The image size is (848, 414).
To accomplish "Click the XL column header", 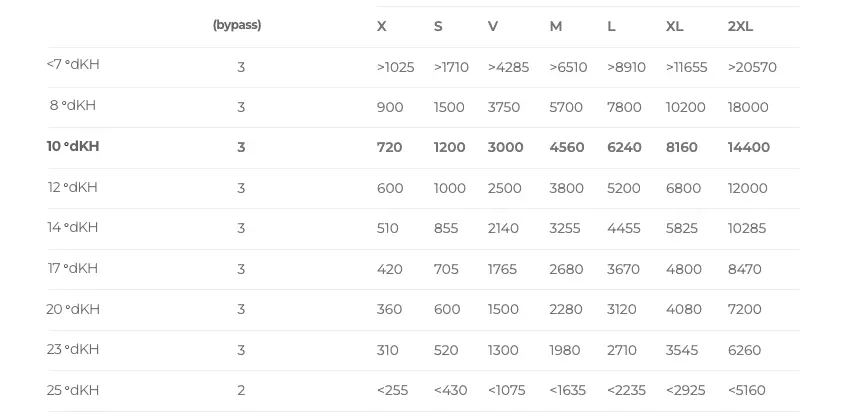I will pos(675,27).
